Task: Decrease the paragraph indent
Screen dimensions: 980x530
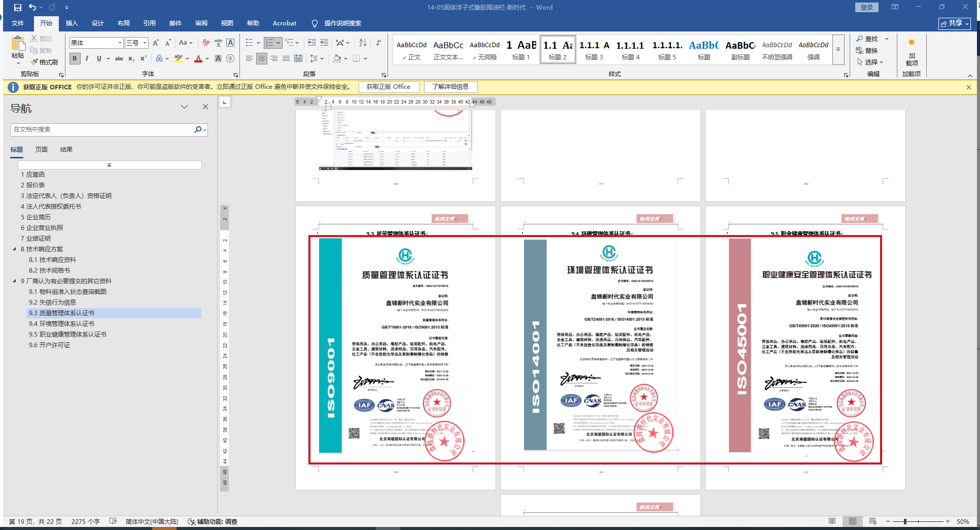Action: point(312,43)
